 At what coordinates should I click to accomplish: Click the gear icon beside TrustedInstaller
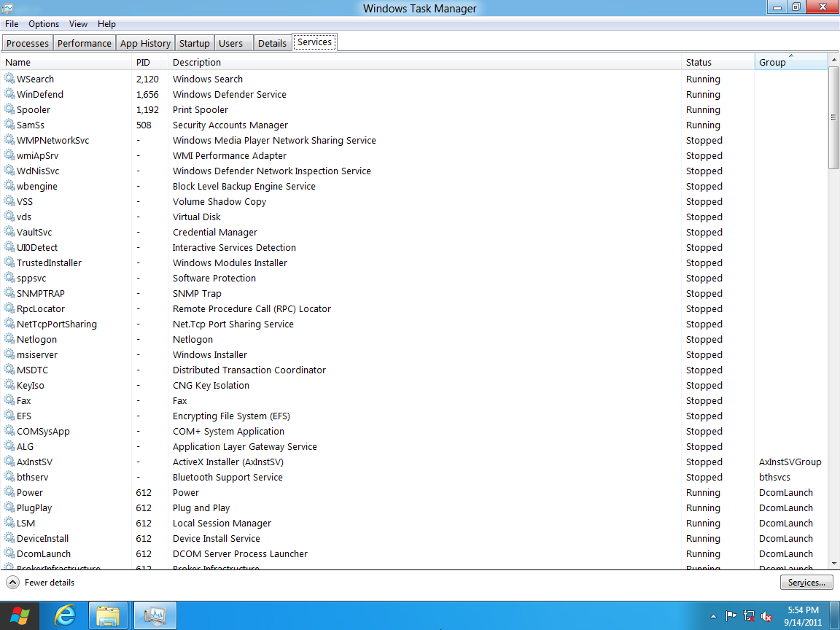(x=9, y=262)
